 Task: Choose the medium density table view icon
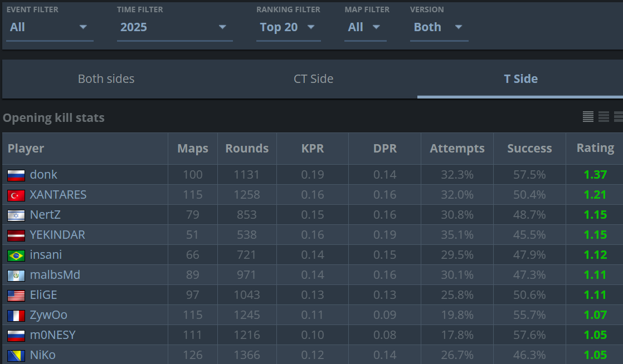pyautogui.click(x=603, y=117)
